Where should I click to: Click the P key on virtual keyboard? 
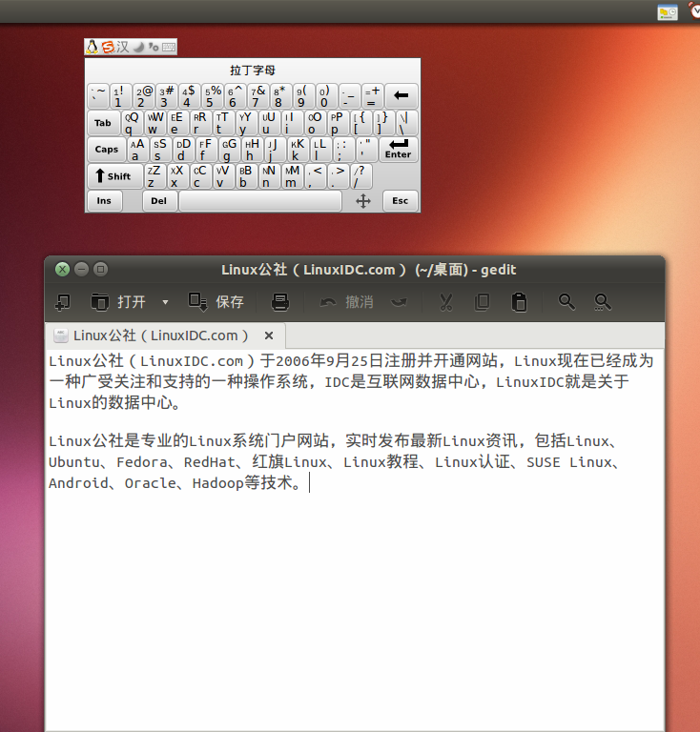tap(339, 123)
